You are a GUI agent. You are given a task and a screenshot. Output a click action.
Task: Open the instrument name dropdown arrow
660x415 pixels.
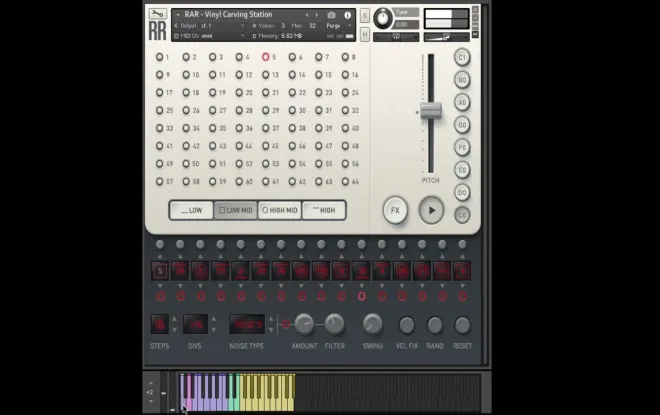click(x=178, y=15)
